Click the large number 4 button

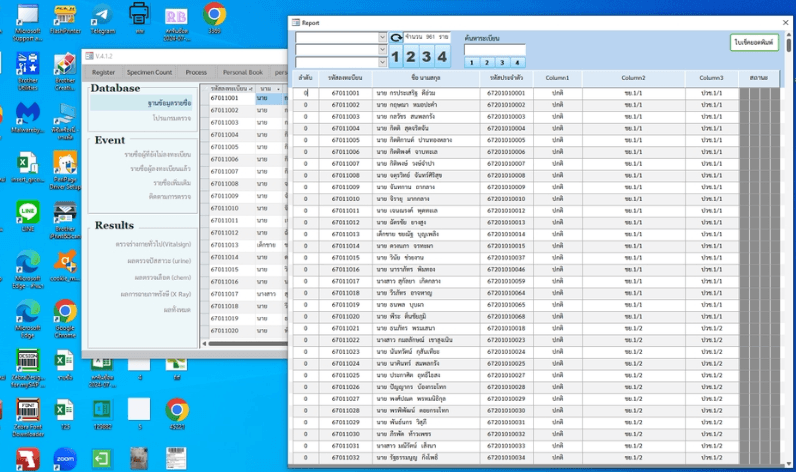pos(442,57)
